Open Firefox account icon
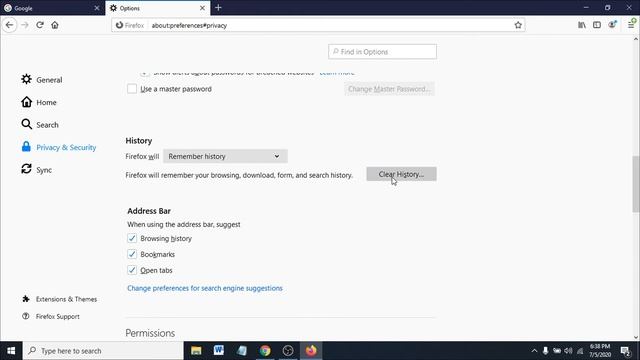Screen dimensions: 640x360 click(x=612, y=25)
